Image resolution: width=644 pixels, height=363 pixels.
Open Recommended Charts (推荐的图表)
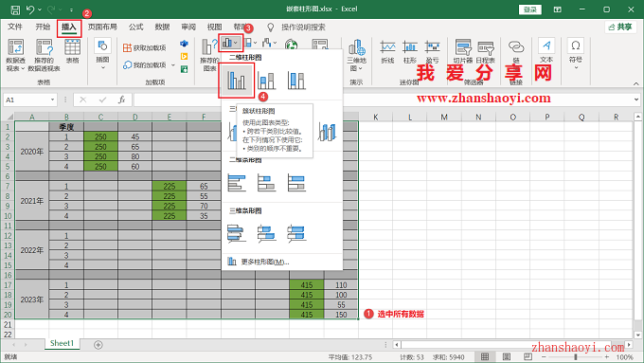point(209,55)
